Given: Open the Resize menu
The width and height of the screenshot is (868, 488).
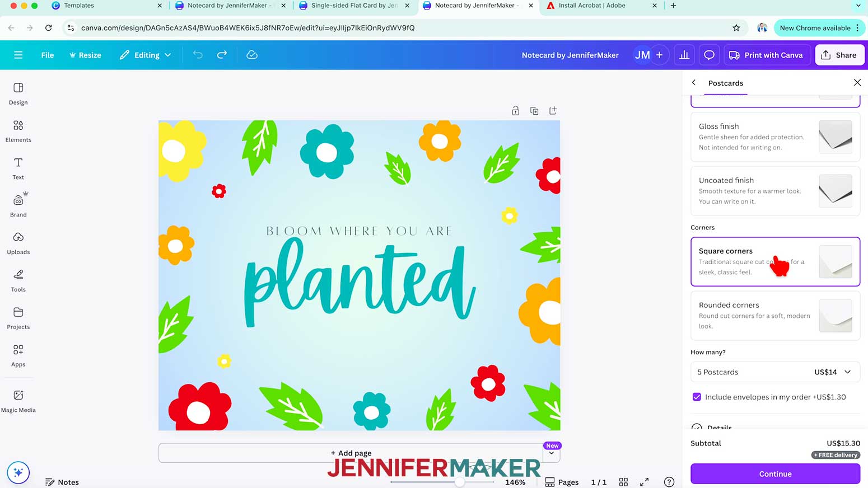Looking at the screenshot, I should (85, 55).
